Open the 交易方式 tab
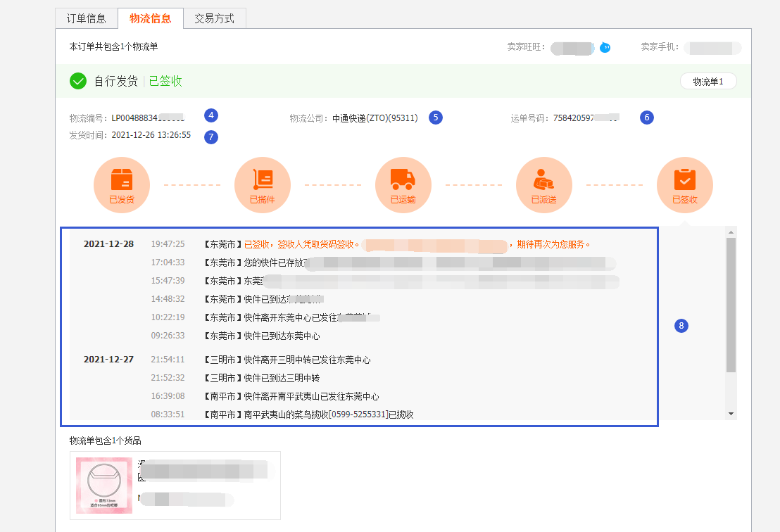 (x=215, y=19)
